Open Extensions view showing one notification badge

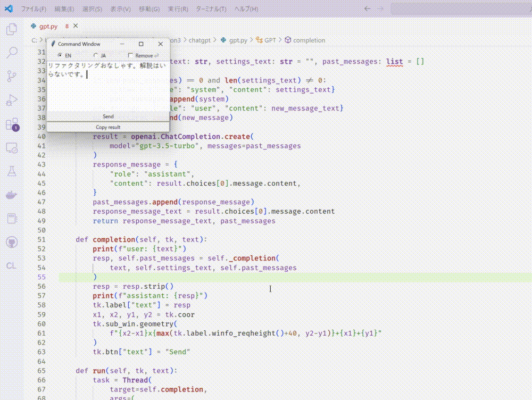(11, 124)
